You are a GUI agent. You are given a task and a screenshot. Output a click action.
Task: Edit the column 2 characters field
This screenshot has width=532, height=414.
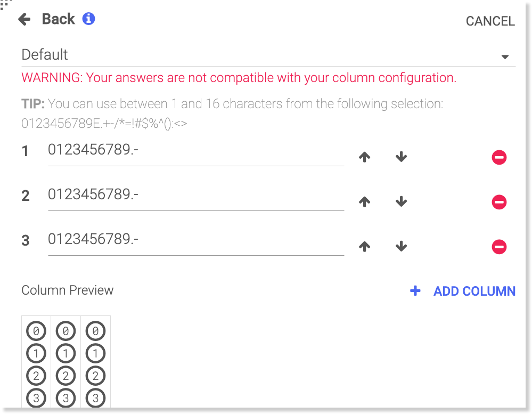point(195,196)
